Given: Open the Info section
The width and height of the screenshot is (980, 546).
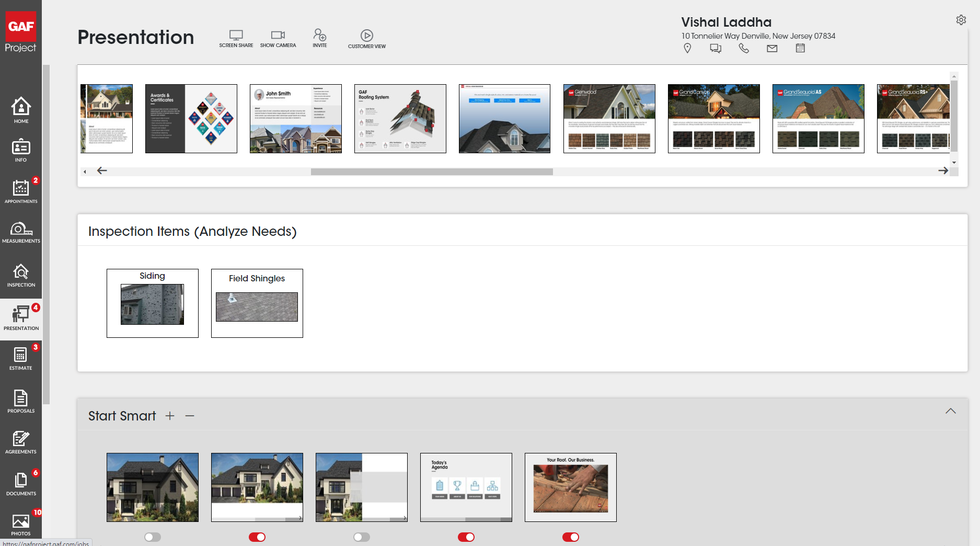Looking at the screenshot, I should coord(21,151).
